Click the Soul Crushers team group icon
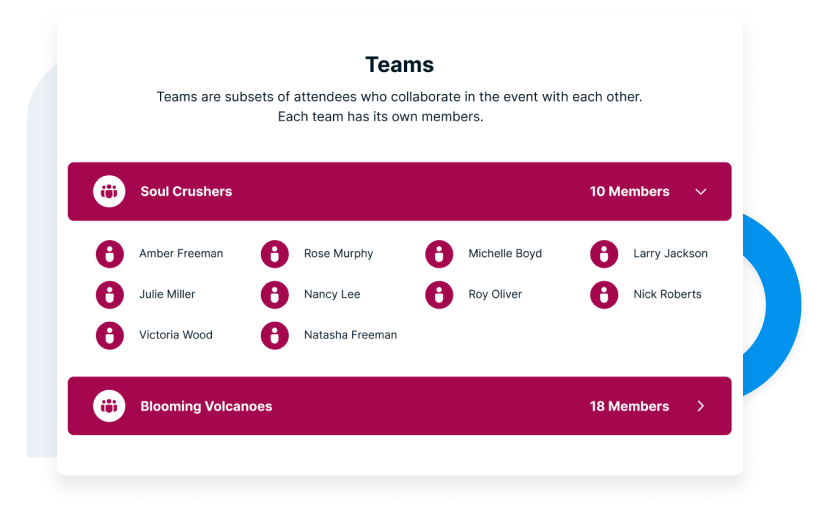This screenshot has height=507, width=828. (109, 191)
